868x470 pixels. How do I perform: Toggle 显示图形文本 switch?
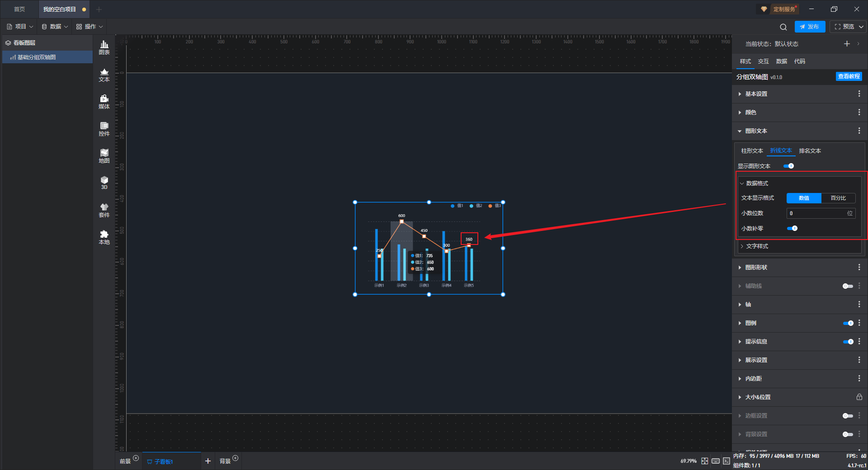tap(789, 166)
